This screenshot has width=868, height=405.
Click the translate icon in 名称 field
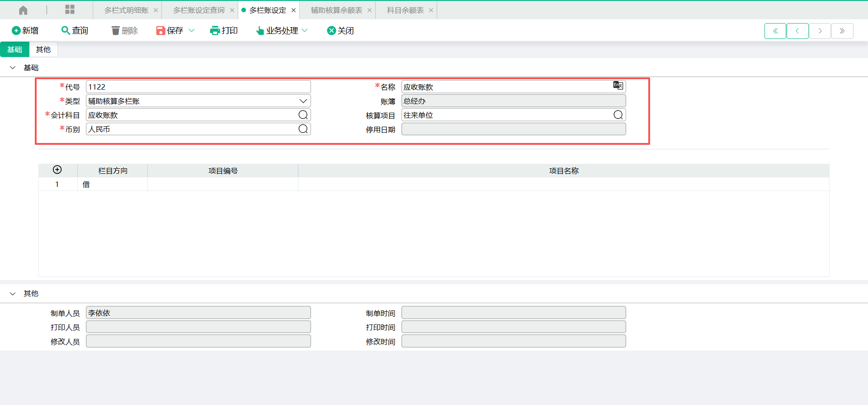tap(618, 86)
